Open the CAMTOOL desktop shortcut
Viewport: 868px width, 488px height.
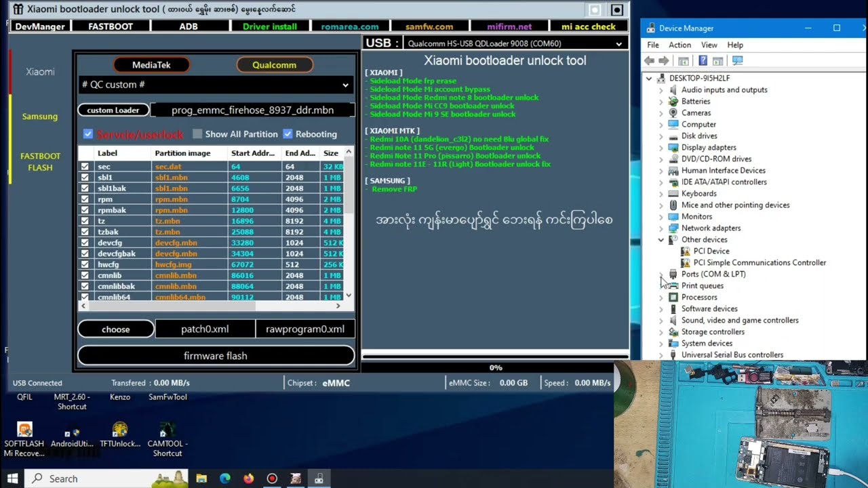[167, 439]
